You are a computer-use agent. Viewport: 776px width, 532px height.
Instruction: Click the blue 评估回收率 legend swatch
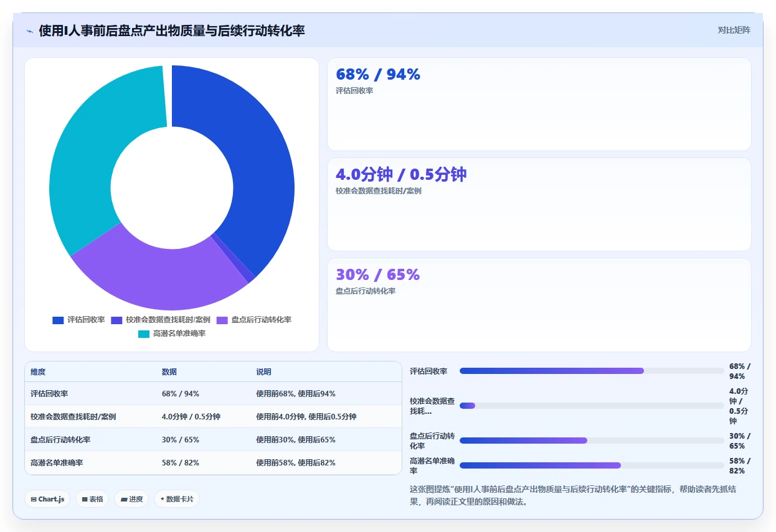tap(58, 320)
